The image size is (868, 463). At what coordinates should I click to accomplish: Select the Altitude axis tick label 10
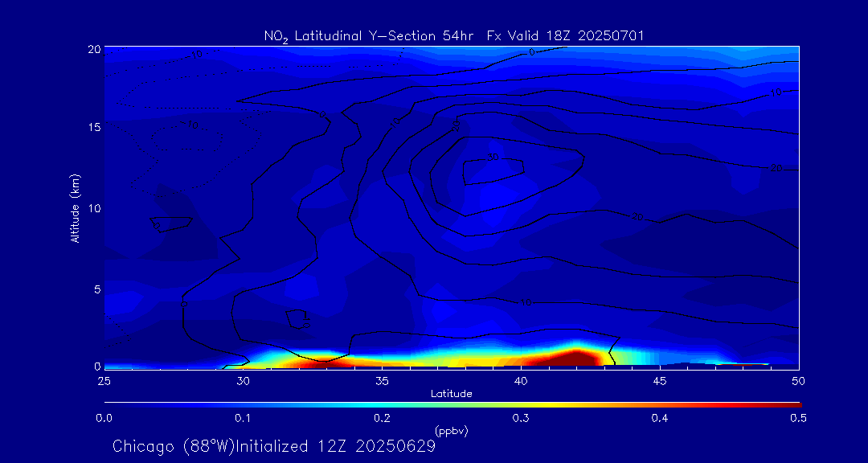pyautogui.click(x=93, y=208)
